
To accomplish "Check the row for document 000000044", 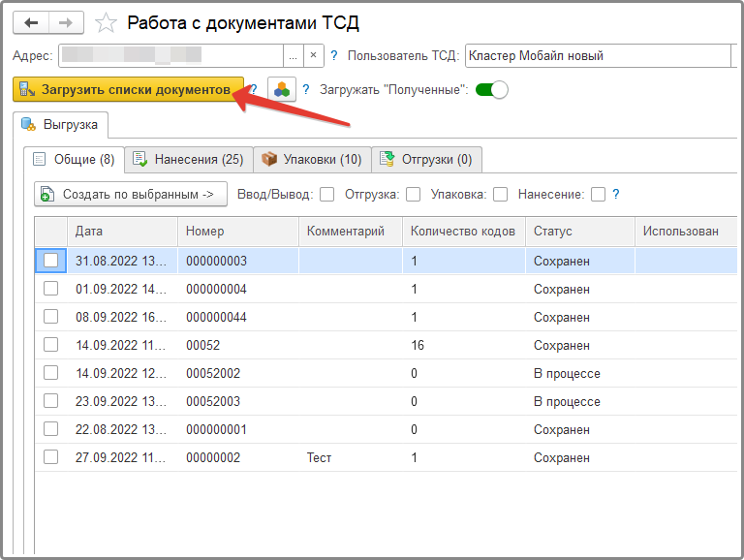I will tap(50, 316).
